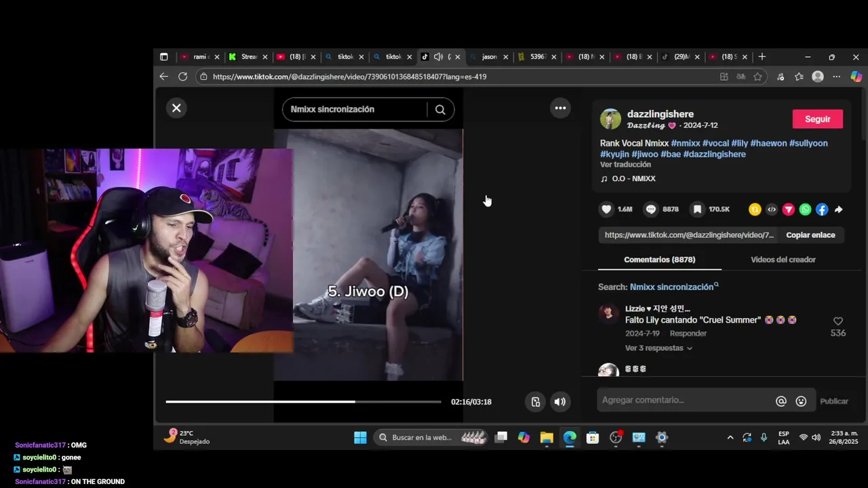
Task: Open the emoji picker in comment box
Action: [801, 401]
